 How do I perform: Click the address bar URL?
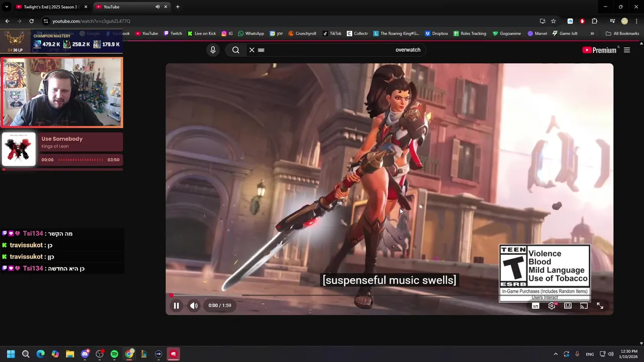[x=91, y=21]
